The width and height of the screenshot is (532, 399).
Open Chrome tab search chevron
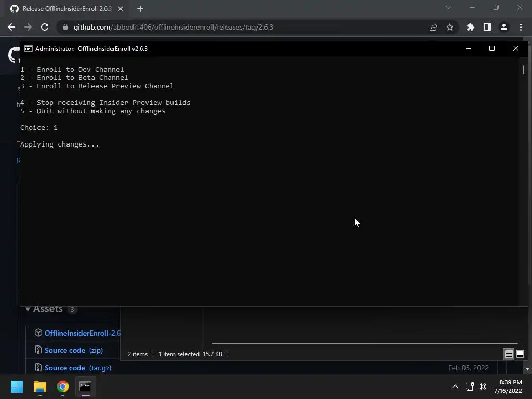click(x=448, y=7)
